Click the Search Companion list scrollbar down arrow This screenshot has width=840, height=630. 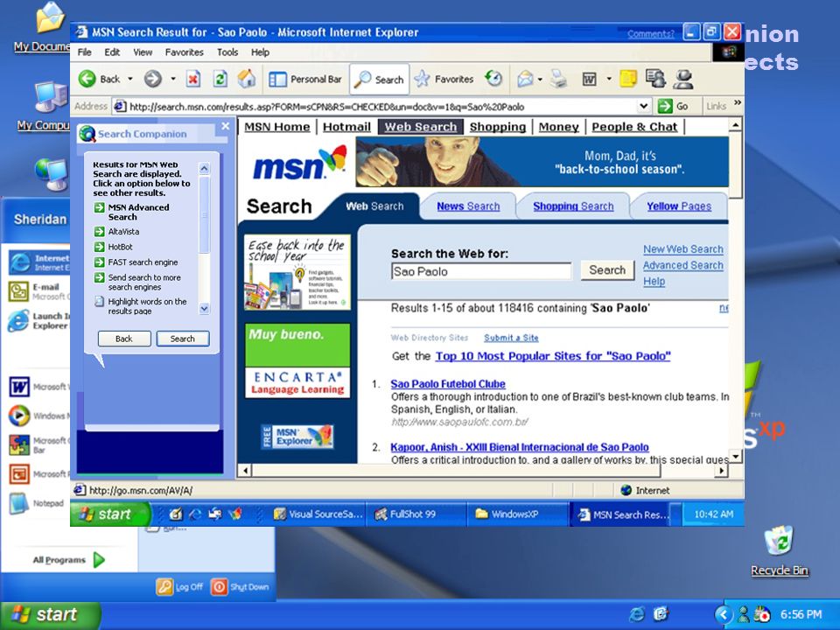(204, 309)
